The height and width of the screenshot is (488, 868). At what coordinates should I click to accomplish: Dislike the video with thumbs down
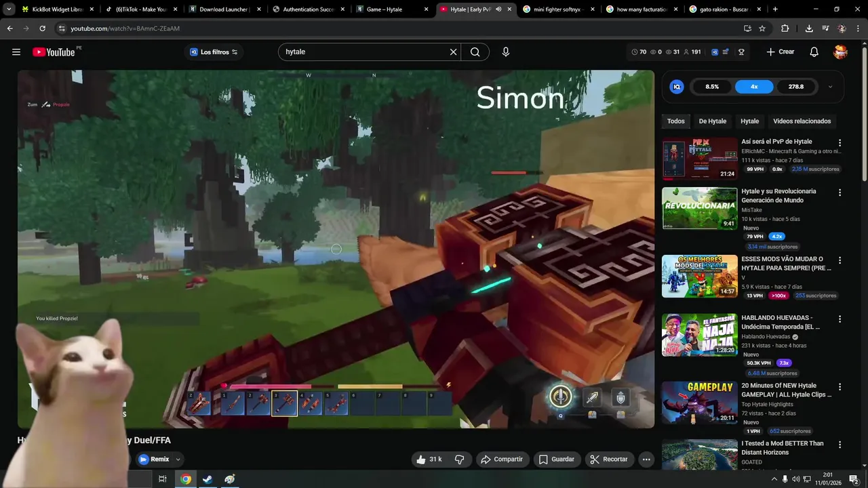459,460
